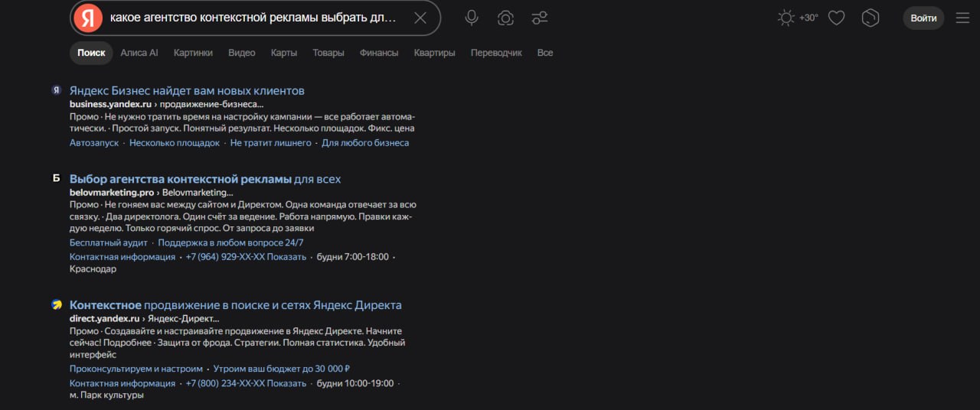Switch to the Алиса AI tab
980x410 pixels.
[x=139, y=53]
